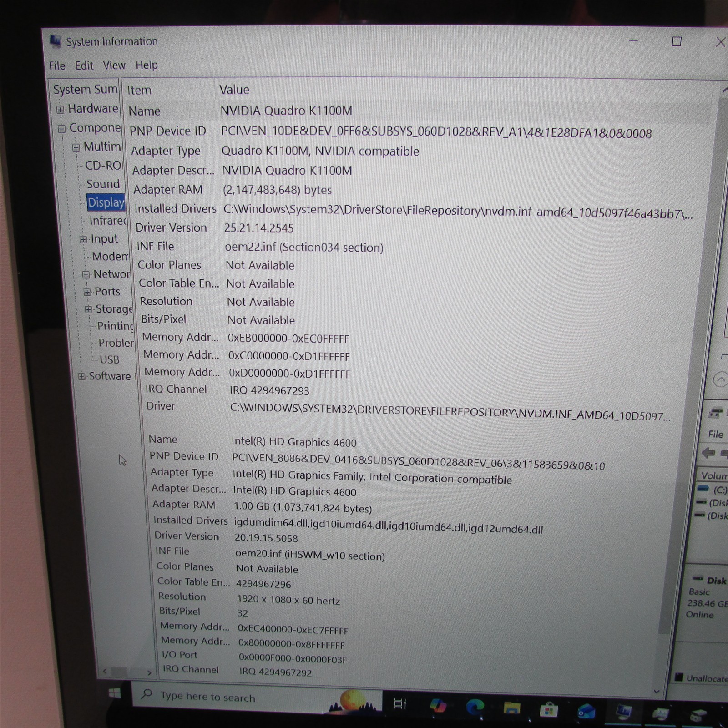Click the details pane scroll-down arrow
This screenshot has height=728, width=728.
[x=656, y=691]
